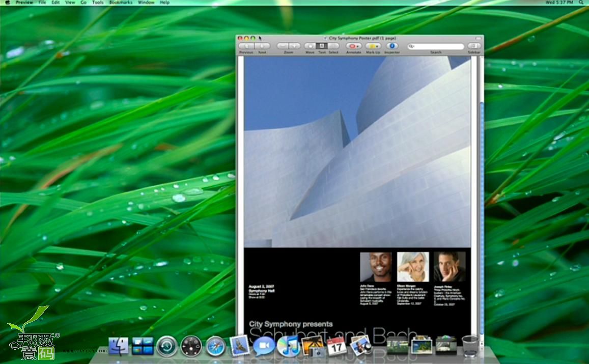
Task: Go to the Previous page in Preview
Action: click(x=246, y=46)
